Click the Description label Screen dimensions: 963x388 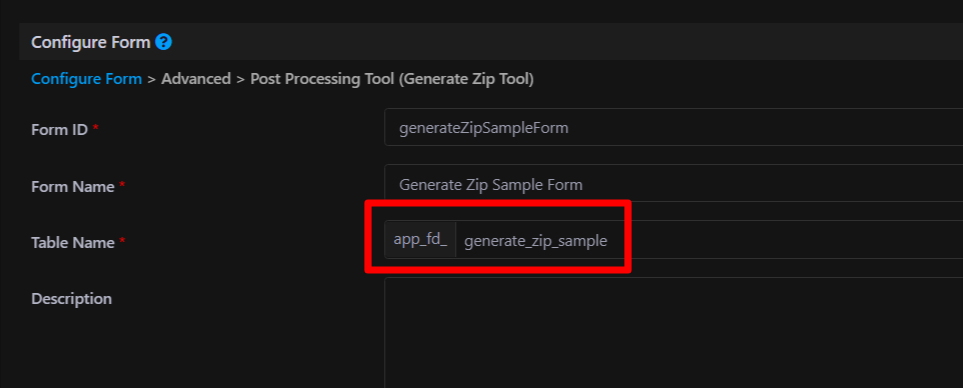click(x=71, y=299)
